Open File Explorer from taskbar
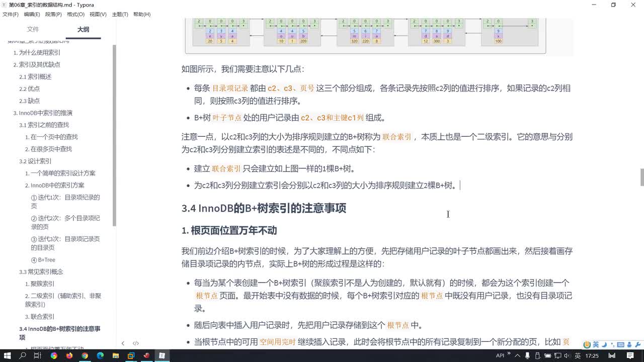This screenshot has width=644, height=362. [115, 355]
